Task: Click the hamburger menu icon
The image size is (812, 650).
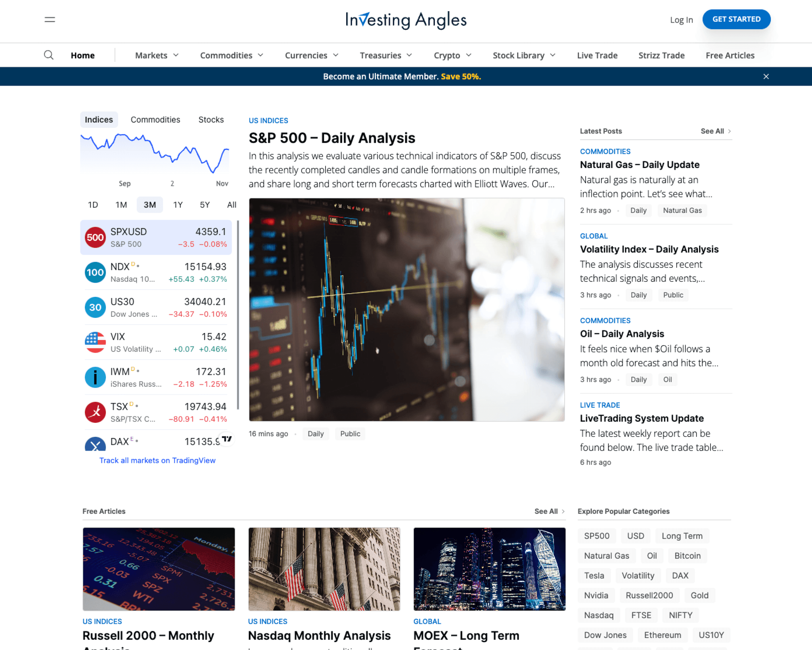Action: pos(50,19)
